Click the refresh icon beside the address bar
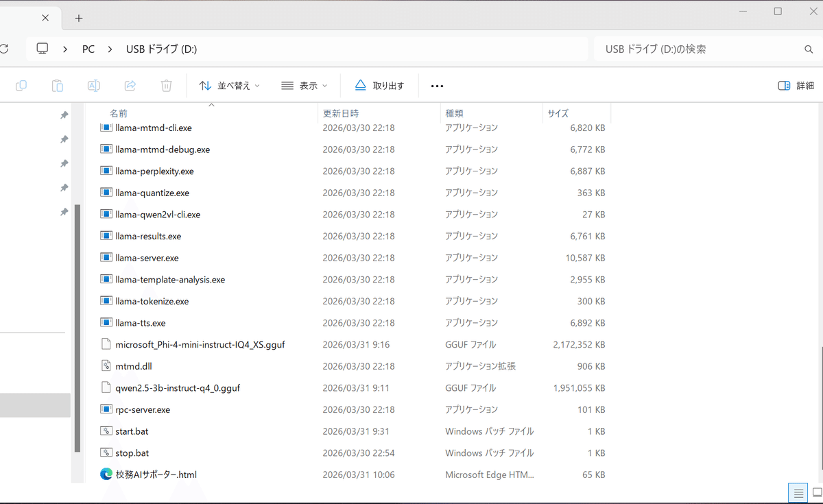 (x=4, y=49)
